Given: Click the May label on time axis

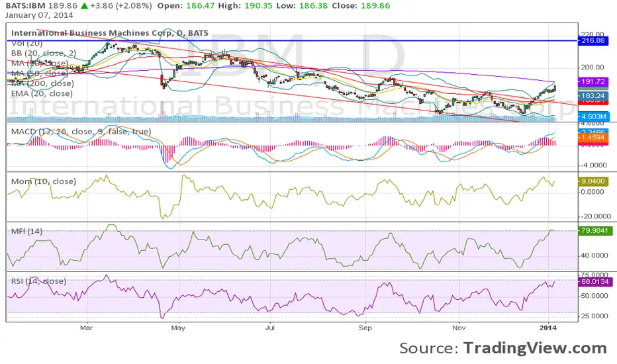Looking at the screenshot, I should tap(178, 328).
